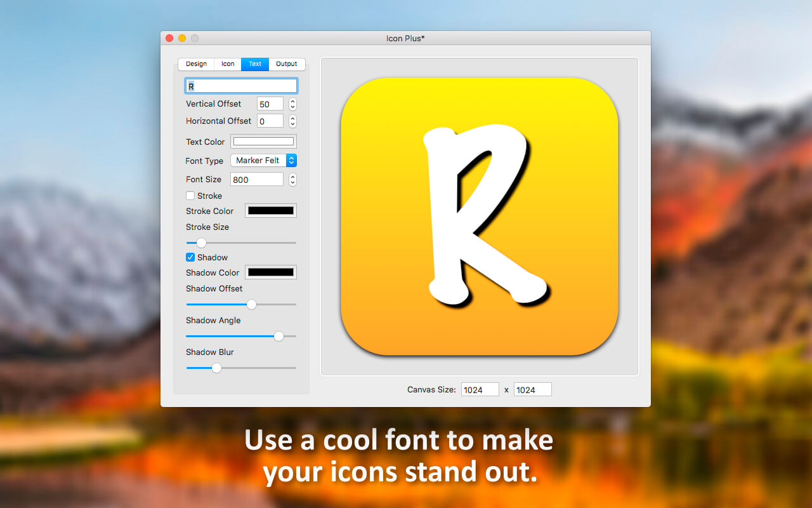This screenshot has height=508, width=812.
Task: Click the Canvas Size width field
Action: click(x=480, y=390)
